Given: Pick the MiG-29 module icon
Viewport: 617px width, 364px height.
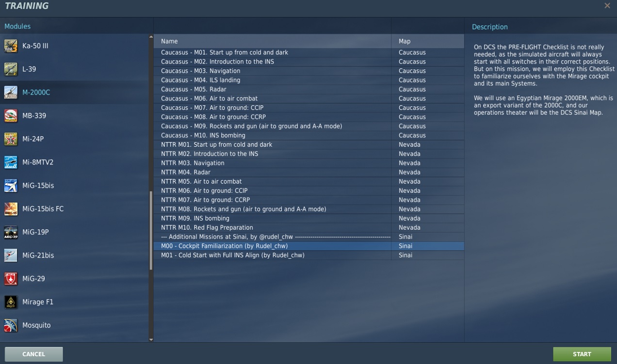Looking at the screenshot, I should (11, 279).
